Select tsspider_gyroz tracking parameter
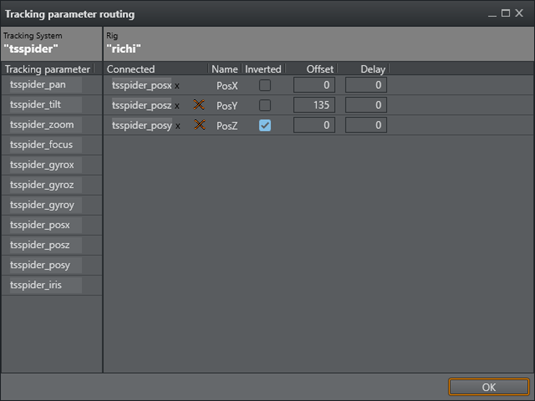This screenshot has width=535, height=401. pyautogui.click(x=46, y=185)
